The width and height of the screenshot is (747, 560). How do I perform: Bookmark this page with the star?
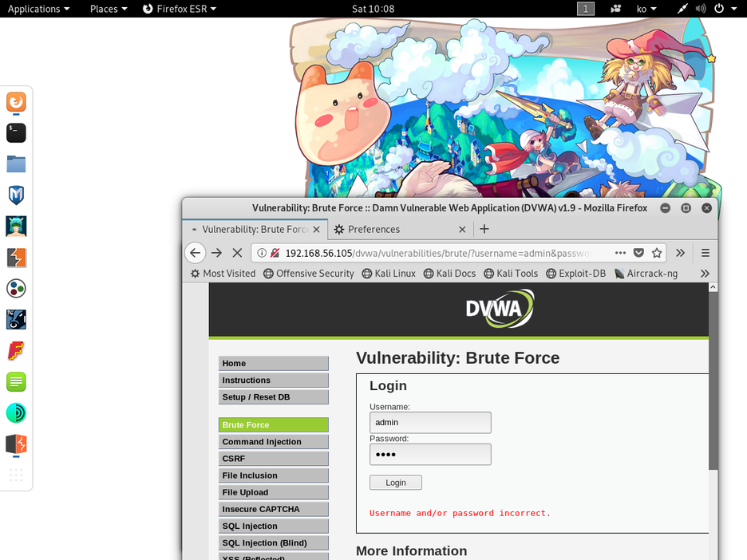tap(657, 253)
